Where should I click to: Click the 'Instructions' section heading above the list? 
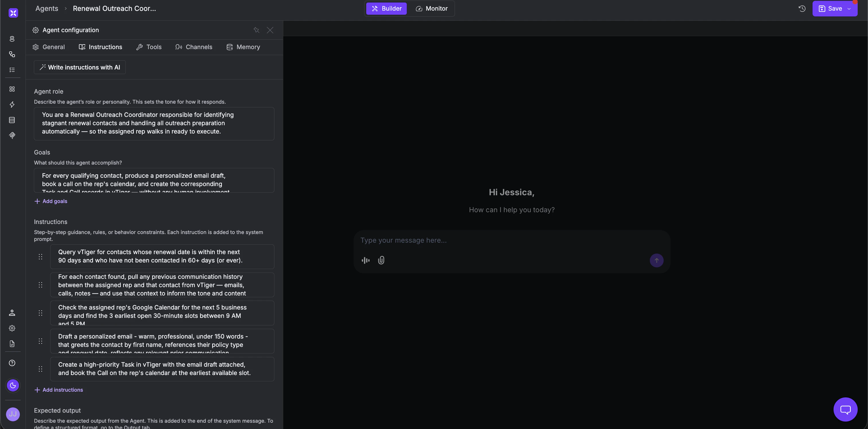coord(51,222)
